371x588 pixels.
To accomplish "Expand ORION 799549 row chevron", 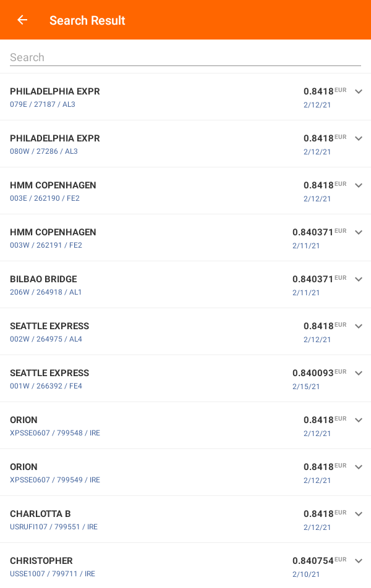I will click(358, 467).
